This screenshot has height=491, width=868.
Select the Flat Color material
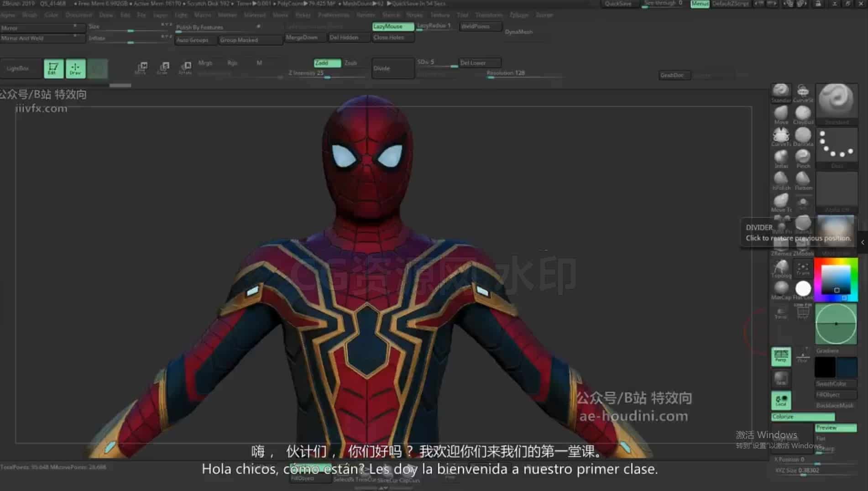pyautogui.click(x=803, y=290)
